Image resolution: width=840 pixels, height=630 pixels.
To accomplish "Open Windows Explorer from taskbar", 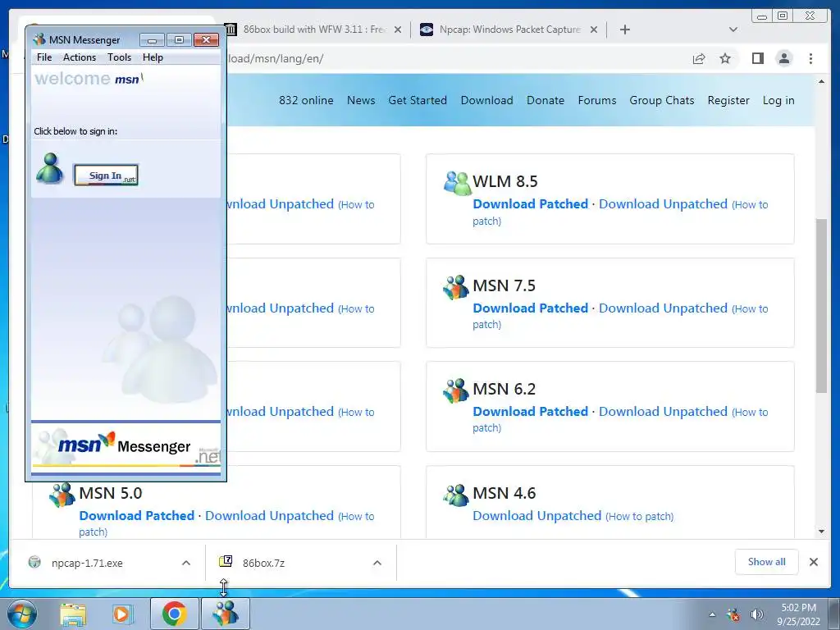I will click(73, 614).
